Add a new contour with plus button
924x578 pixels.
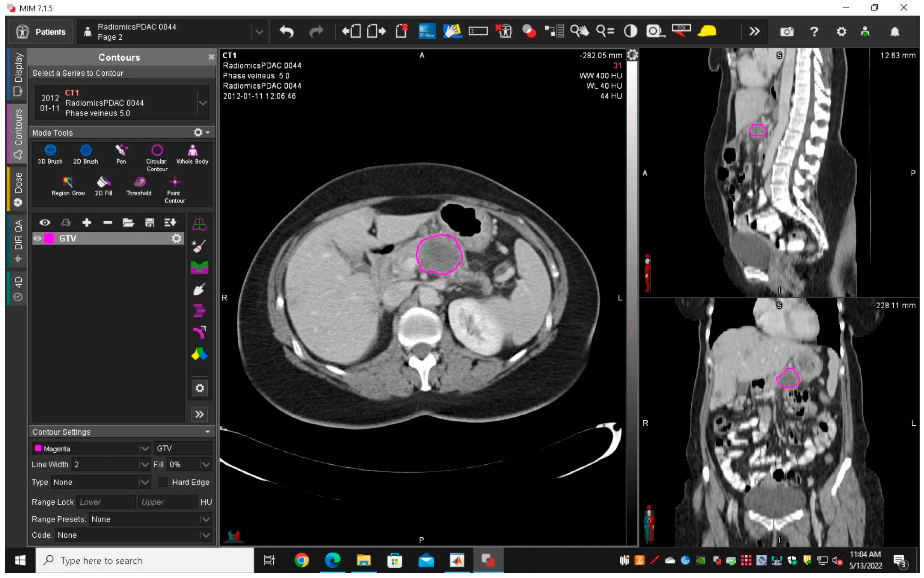coord(87,222)
